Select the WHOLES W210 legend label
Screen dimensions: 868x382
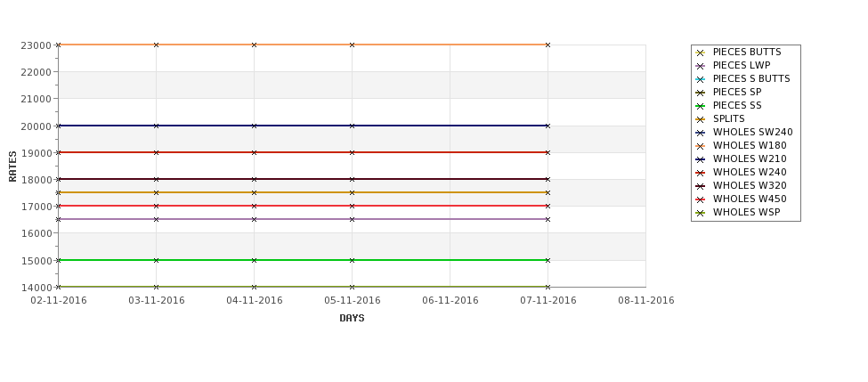(x=750, y=158)
